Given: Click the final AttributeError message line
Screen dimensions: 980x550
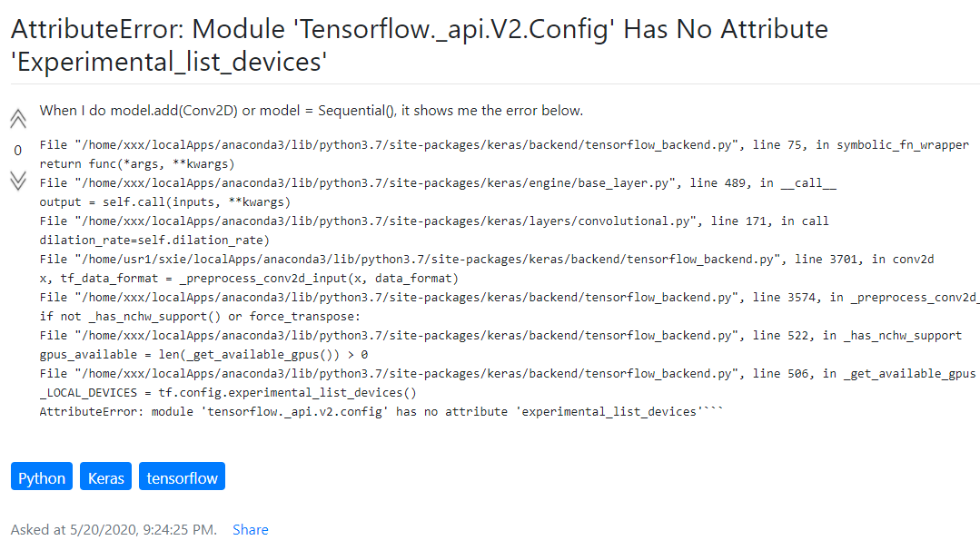Looking at the screenshot, I should coord(381,412).
